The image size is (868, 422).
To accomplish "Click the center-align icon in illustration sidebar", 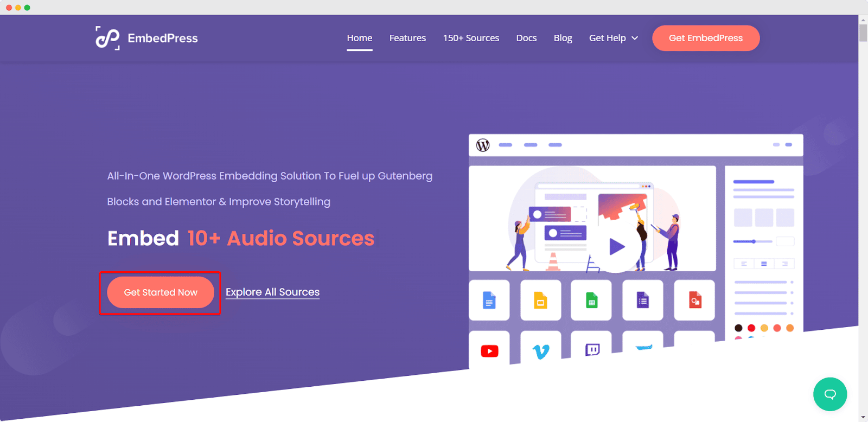I will (764, 264).
